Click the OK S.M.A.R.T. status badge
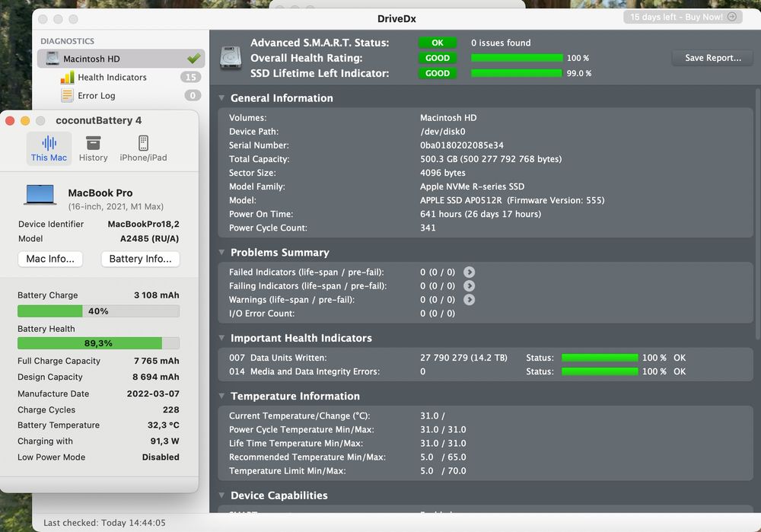The image size is (761, 532). click(x=438, y=43)
